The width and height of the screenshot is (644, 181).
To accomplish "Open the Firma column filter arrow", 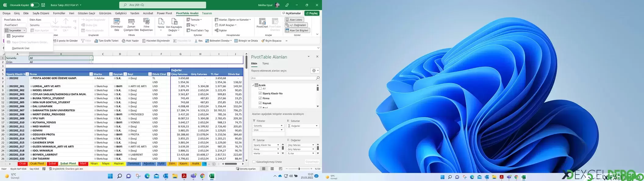I will click(x=91, y=74).
